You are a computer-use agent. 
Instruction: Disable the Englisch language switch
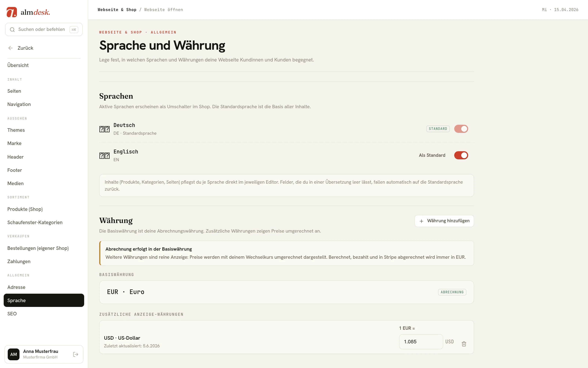pyautogui.click(x=461, y=155)
